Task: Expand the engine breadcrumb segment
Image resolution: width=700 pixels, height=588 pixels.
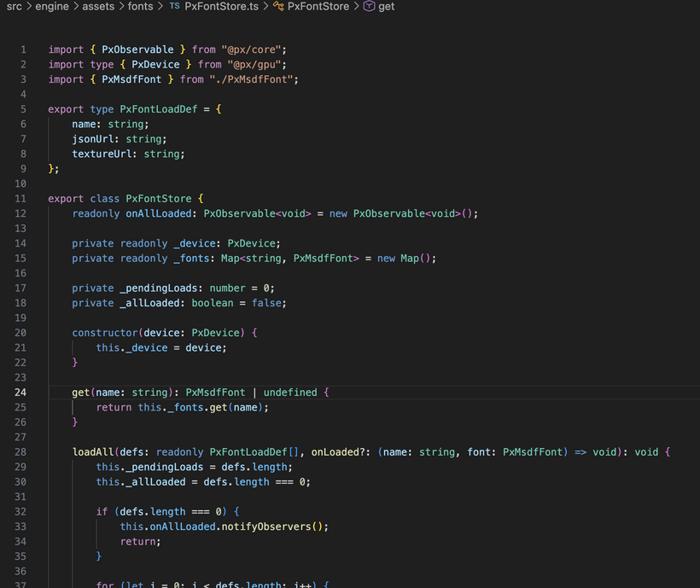Action: click(x=52, y=6)
